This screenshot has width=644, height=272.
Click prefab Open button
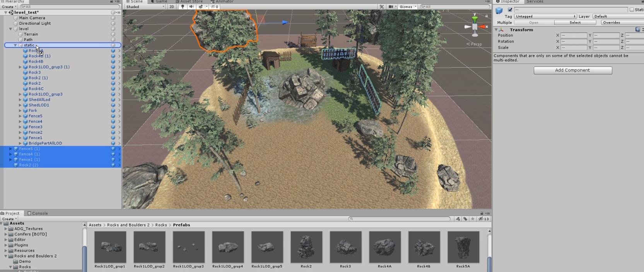coord(533,22)
